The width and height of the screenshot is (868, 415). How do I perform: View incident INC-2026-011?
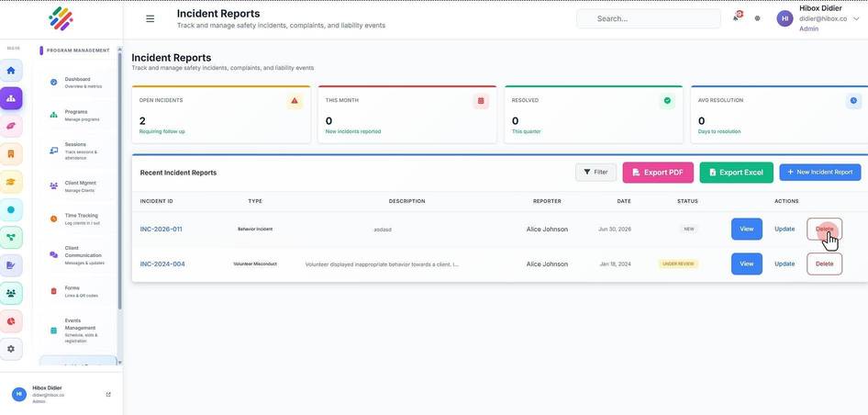tap(746, 229)
